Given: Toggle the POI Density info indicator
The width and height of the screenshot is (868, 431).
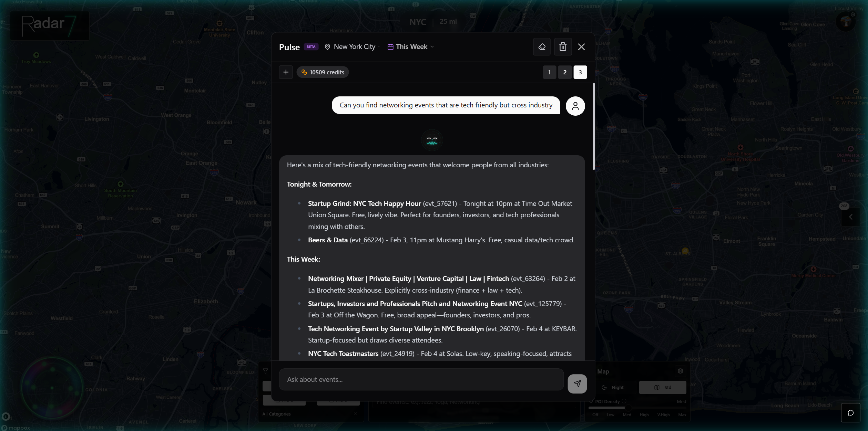Looking at the screenshot, I should (624, 401).
